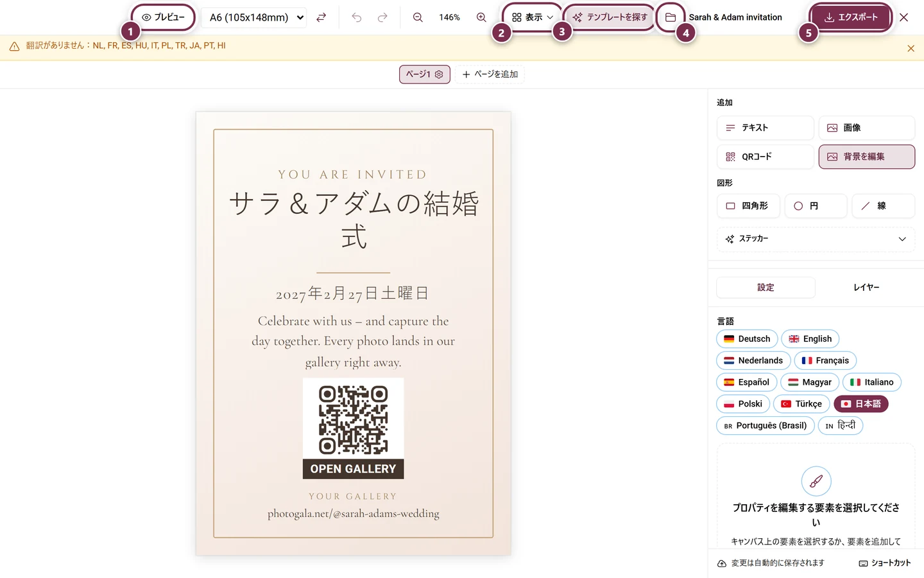Image resolution: width=924 pixels, height=578 pixels.
Task: Select Magyar language
Action: 809,382
